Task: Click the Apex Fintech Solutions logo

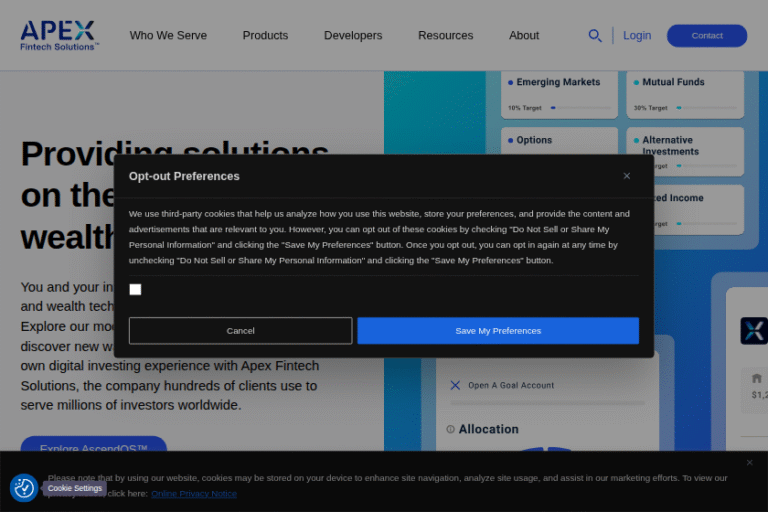Action: [x=59, y=35]
